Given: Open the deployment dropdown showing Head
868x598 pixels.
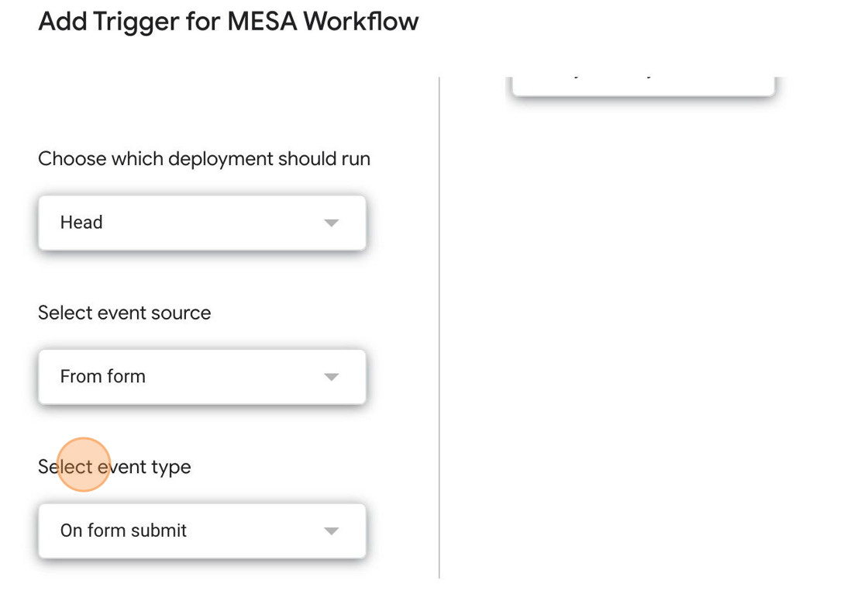Looking at the screenshot, I should (201, 223).
